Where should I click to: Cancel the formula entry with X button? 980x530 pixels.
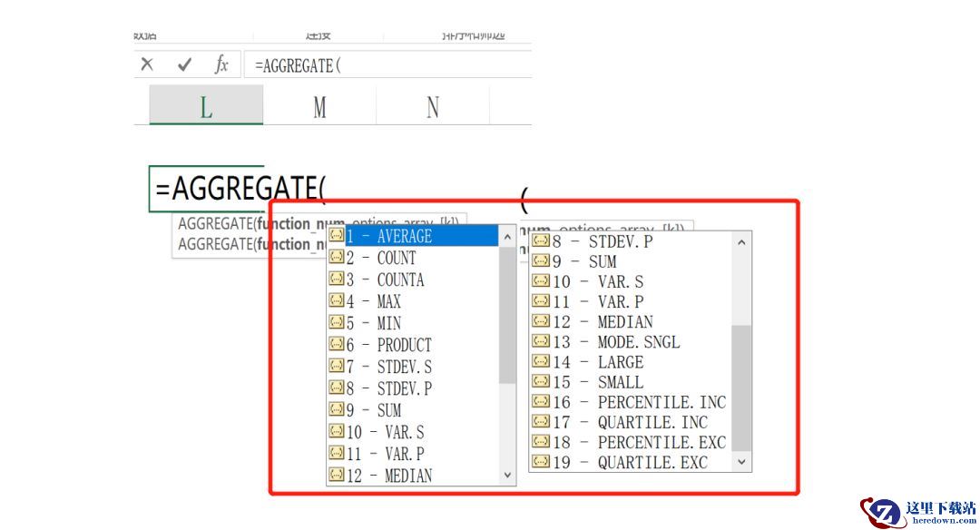pos(147,64)
